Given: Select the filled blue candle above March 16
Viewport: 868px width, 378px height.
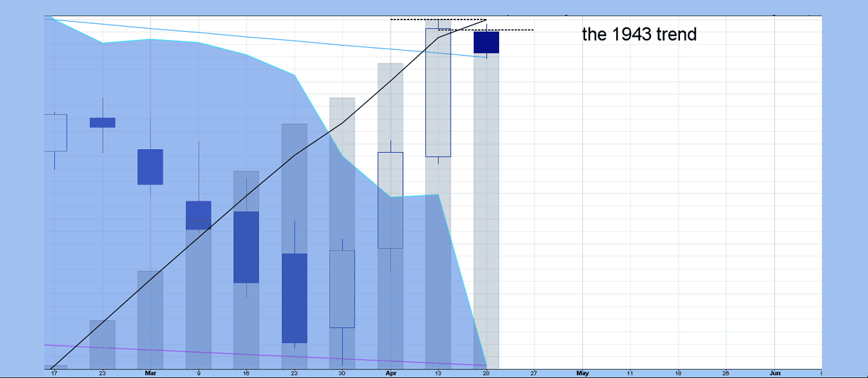Looking at the screenshot, I should (x=246, y=247).
